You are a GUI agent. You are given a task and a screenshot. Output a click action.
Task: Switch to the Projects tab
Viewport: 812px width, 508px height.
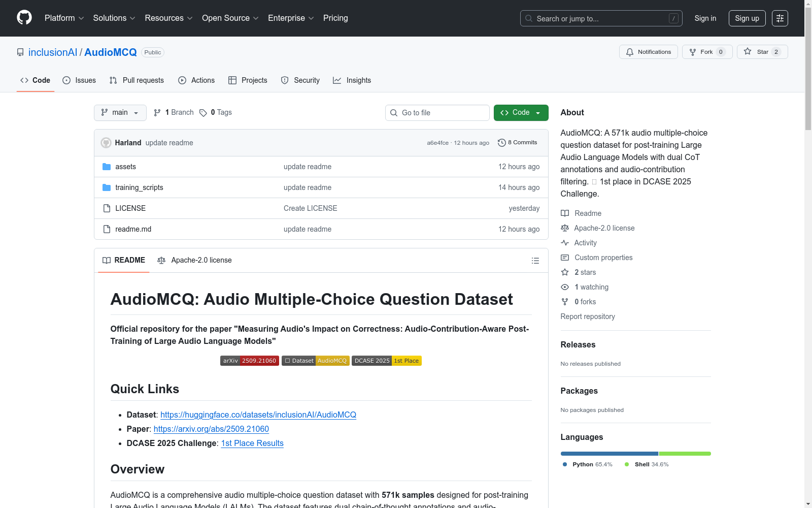click(x=248, y=80)
